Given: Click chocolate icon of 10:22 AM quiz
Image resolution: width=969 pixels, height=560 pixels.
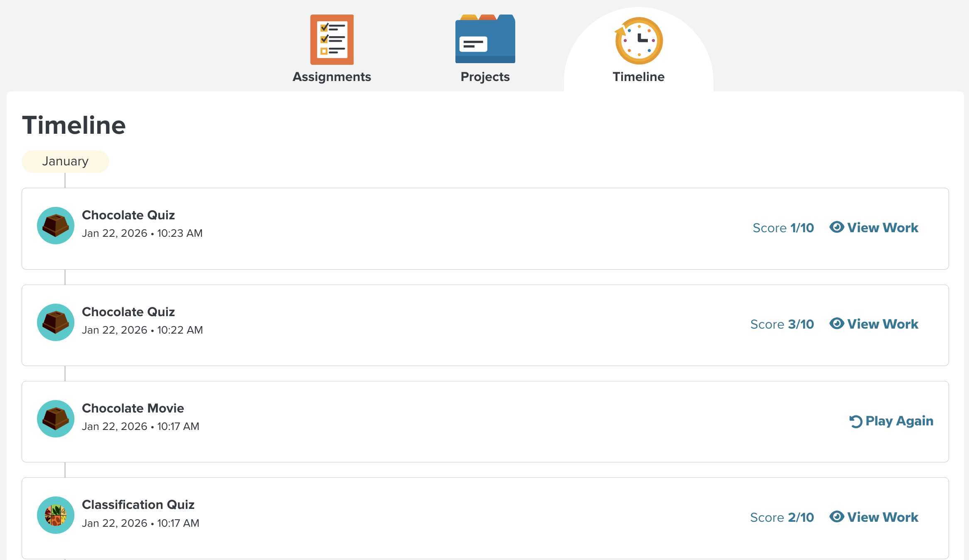Looking at the screenshot, I should coord(56,322).
